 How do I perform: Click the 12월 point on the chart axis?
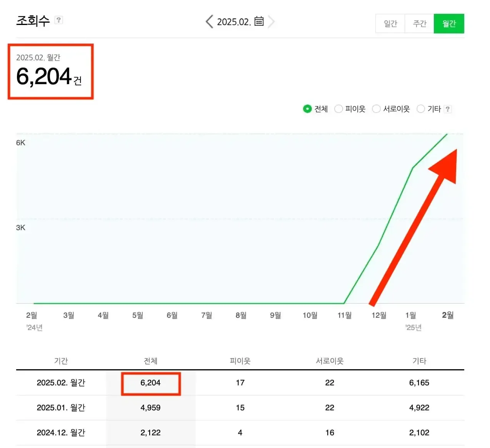point(378,315)
